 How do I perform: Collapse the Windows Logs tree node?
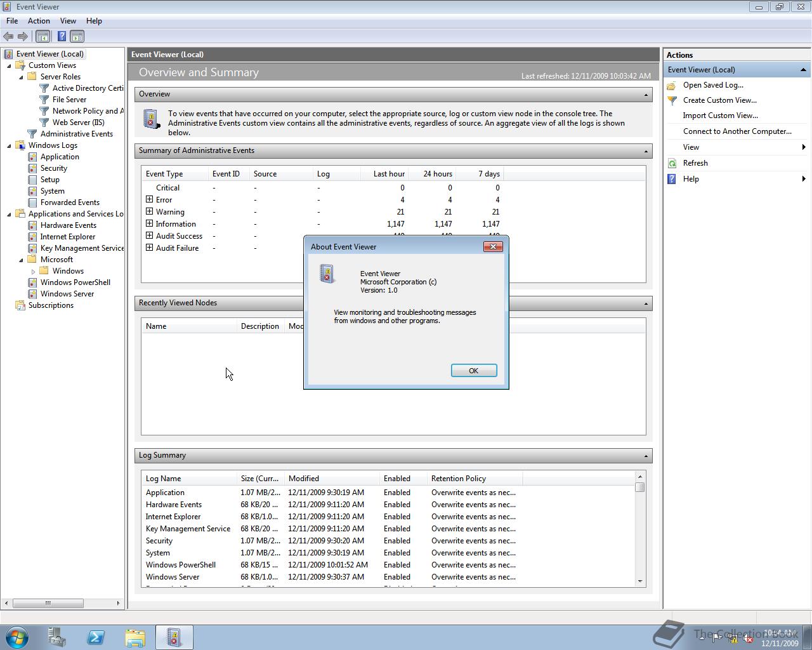coord(9,145)
